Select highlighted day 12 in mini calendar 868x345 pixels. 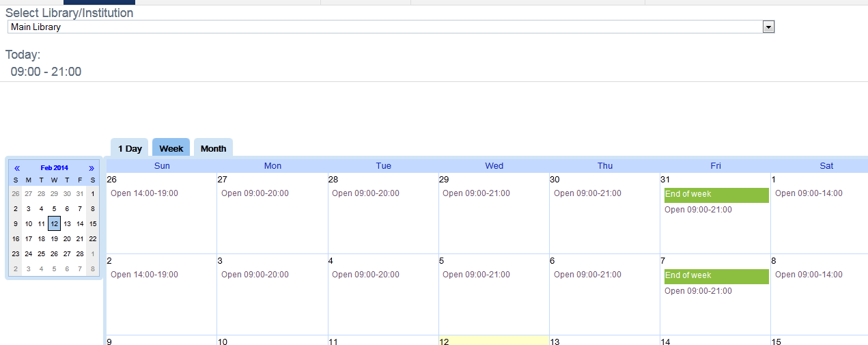click(x=54, y=223)
